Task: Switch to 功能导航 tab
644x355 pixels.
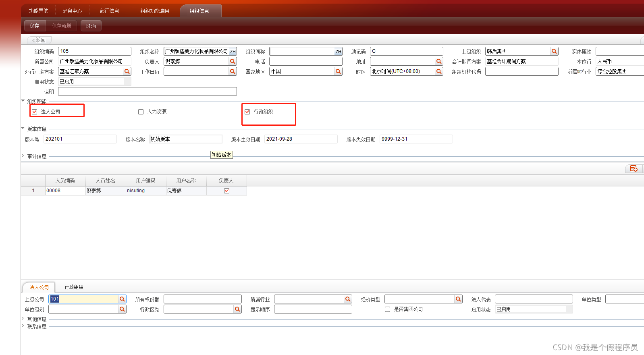Action: 38,11
